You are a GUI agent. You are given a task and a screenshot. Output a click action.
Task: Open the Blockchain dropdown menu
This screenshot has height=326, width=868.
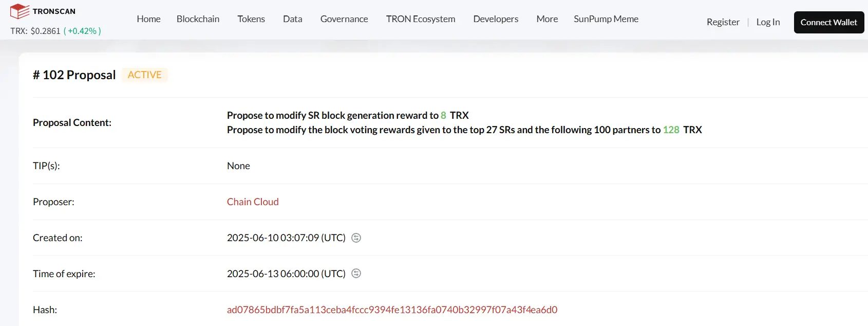point(198,19)
